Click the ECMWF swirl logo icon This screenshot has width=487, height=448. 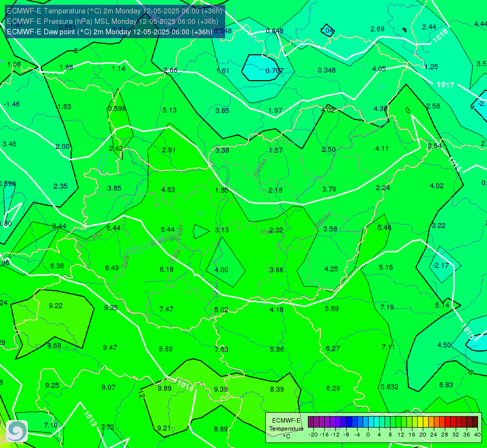click(17, 431)
